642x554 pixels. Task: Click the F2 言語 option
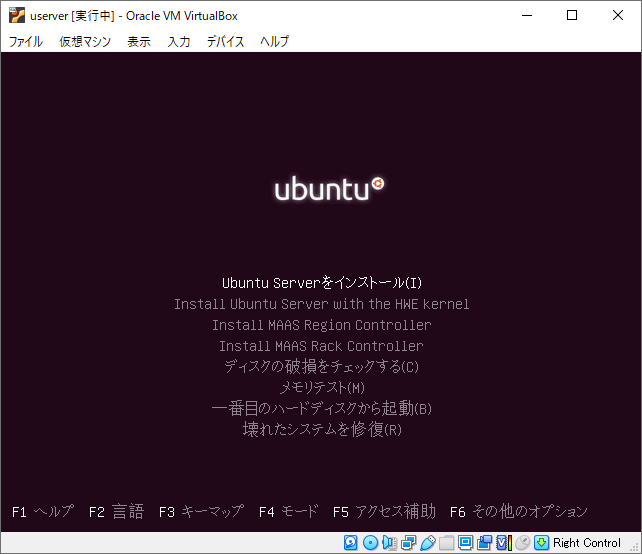click(x=116, y=511)
